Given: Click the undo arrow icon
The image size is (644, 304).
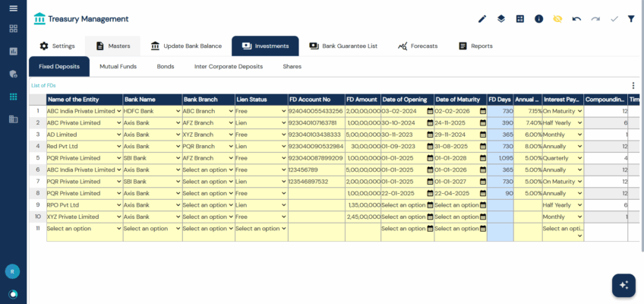Looking at the screenshot, I should coord(576,19).
